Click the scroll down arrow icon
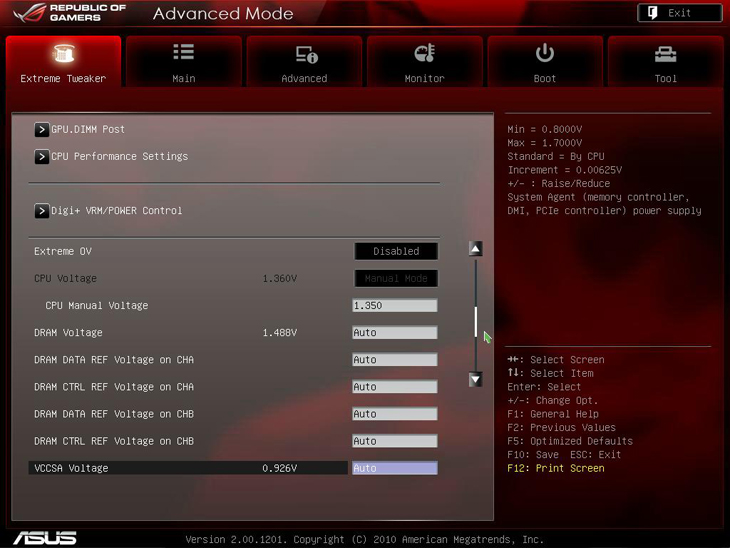 point(475,379)
